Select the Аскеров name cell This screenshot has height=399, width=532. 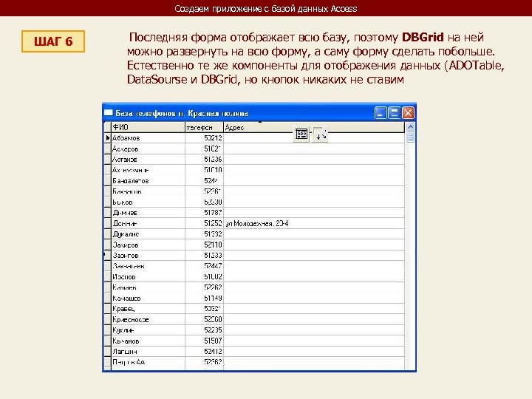click(x=149, y=149)
